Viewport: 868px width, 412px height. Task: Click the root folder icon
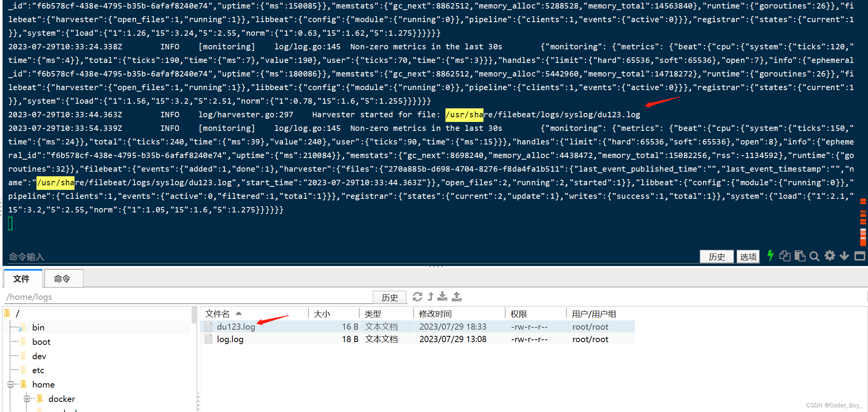pyautogui.click(x=7, y=313)
